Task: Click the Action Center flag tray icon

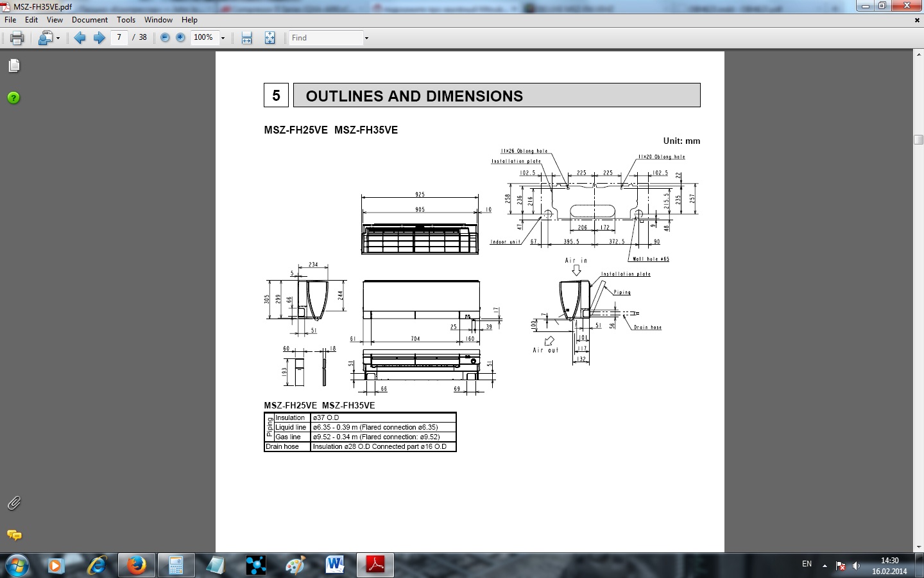Action: click(x=841, y=566)
